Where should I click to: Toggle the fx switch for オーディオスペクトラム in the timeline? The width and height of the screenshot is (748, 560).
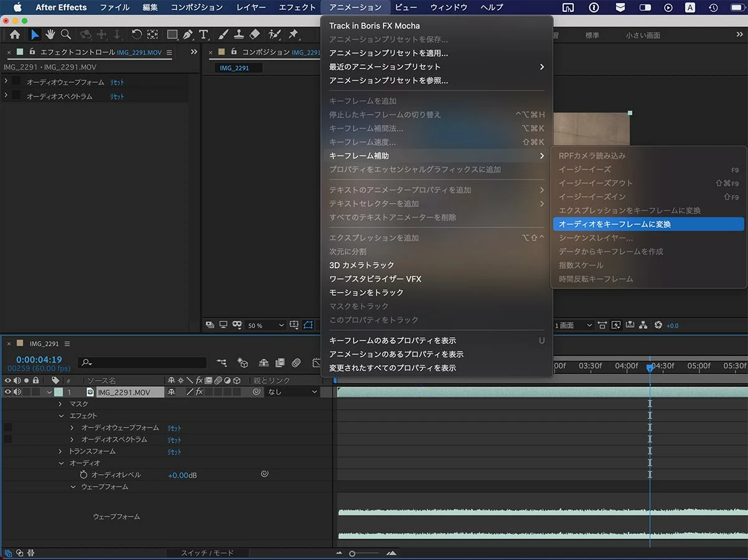pyautogui.click(x=7, y=439)
